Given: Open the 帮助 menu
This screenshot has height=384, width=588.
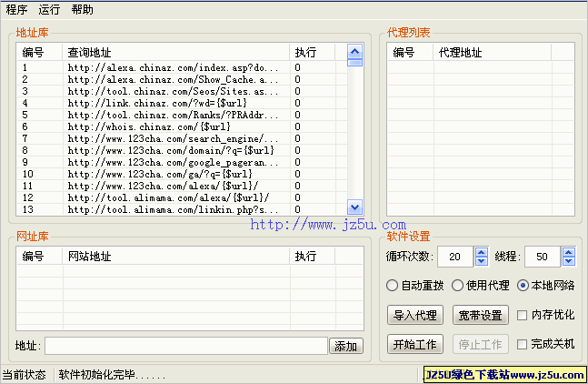Looking at the screenshot, I should [x=82, y=9].
